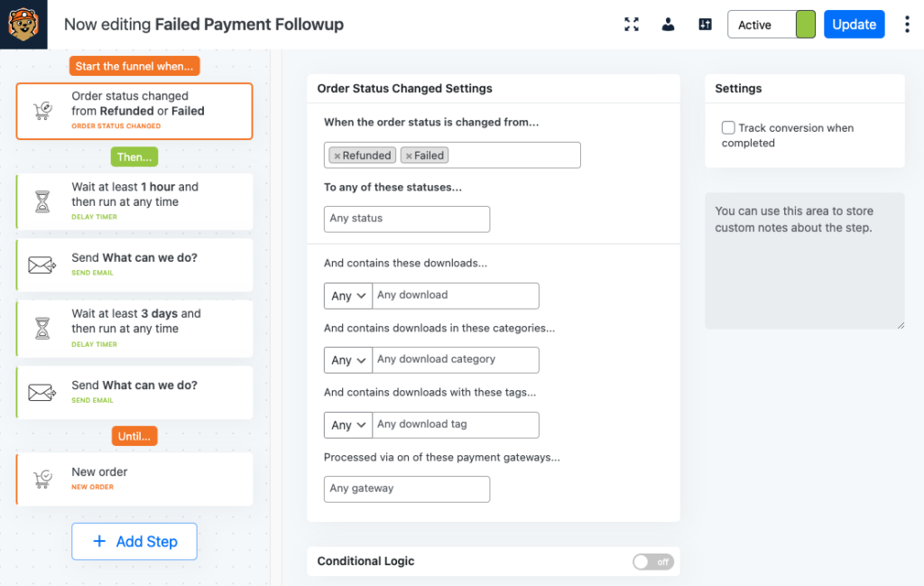Open the Any status selector

(x=407, y=219)
